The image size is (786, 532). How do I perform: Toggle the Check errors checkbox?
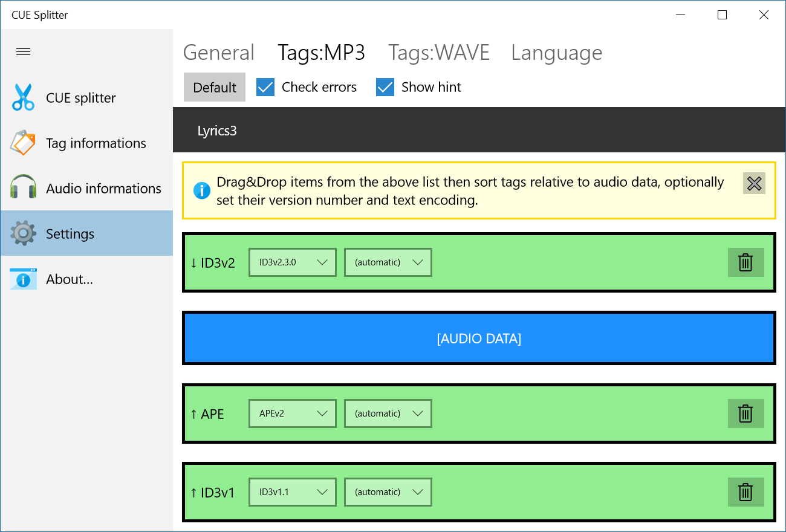pos(265,87)
